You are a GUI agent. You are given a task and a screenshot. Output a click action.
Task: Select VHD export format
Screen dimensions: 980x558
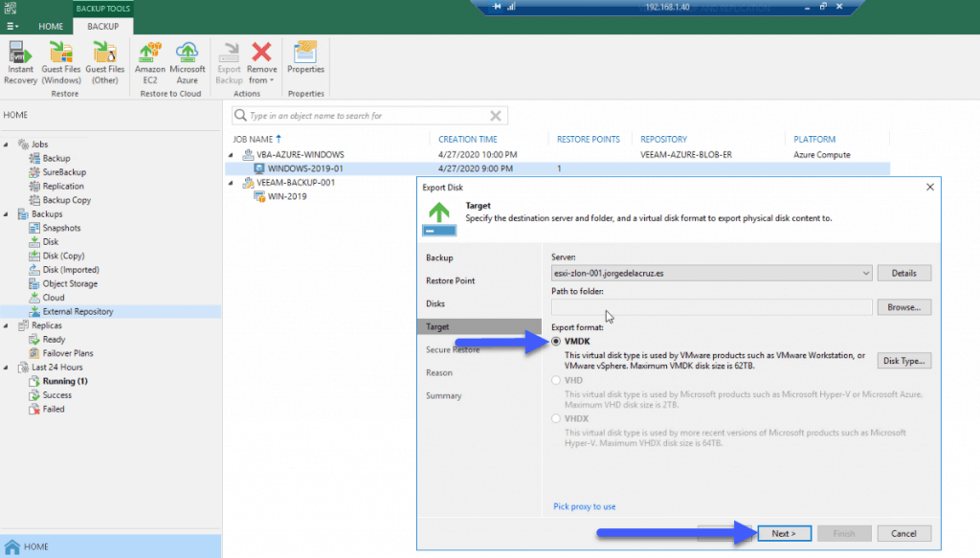[556, 380]
